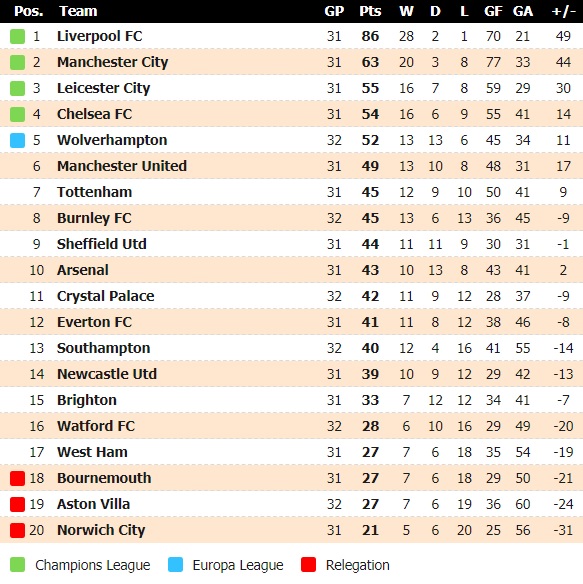
Task: Click the Team column header
Action: pyautogui.click(x=78, y=11)
